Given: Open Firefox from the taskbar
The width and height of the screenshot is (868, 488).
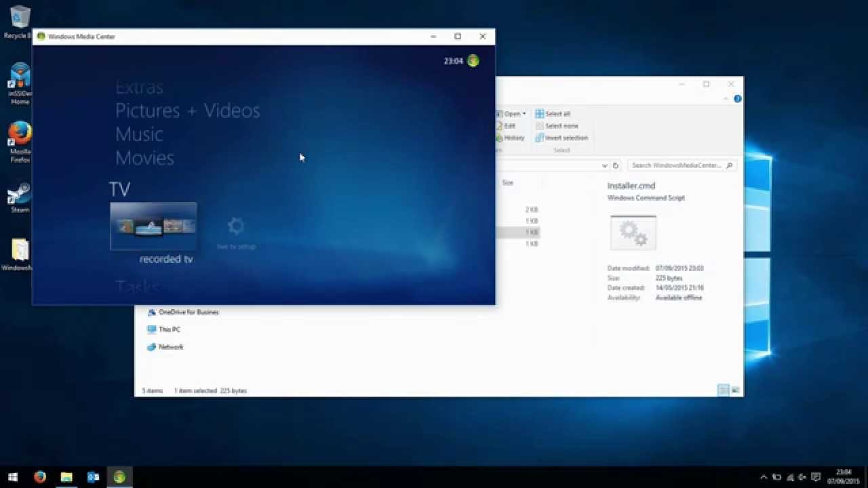Looking at the screenshot, I should 40,477.
